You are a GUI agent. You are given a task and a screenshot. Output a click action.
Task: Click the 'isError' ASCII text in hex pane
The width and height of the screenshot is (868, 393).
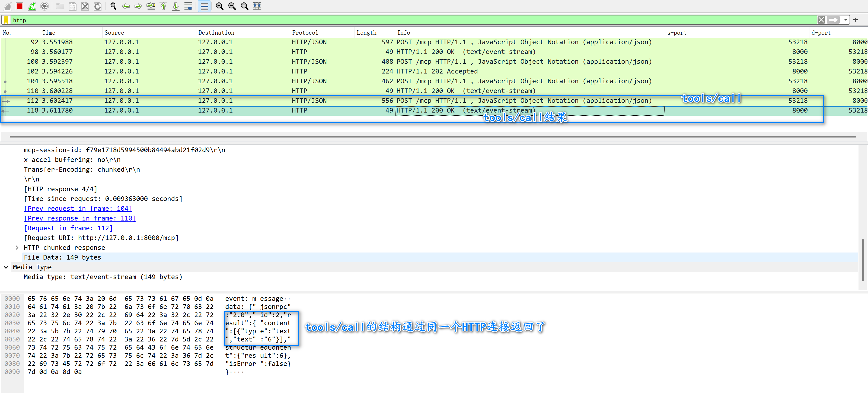point(241,364)
